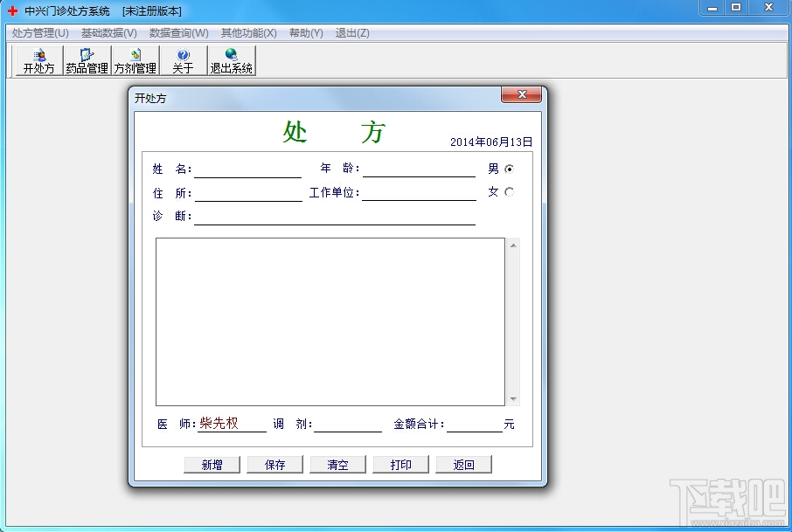Focus the 住所 input field

248,193
